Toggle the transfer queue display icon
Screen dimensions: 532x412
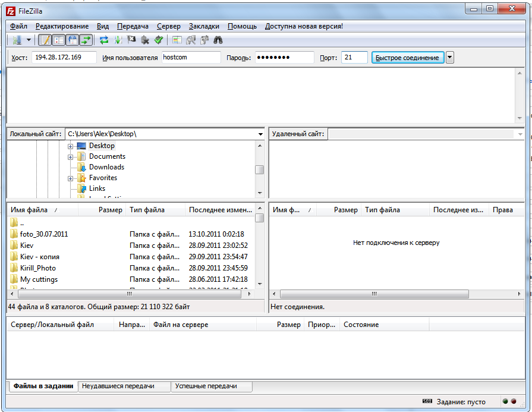pos(87,40)
